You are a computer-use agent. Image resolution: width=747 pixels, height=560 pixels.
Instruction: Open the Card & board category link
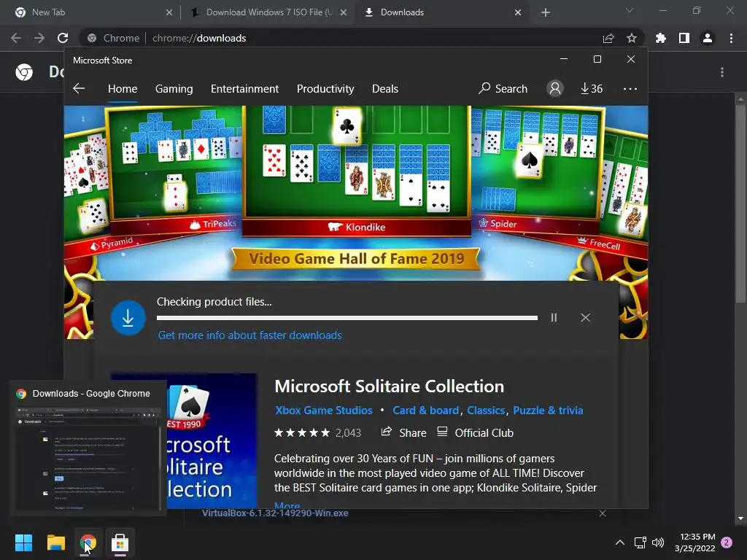425,410
